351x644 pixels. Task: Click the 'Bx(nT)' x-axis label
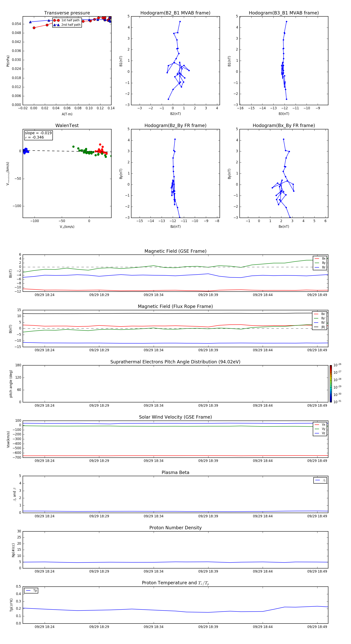(x=284, y=227)
